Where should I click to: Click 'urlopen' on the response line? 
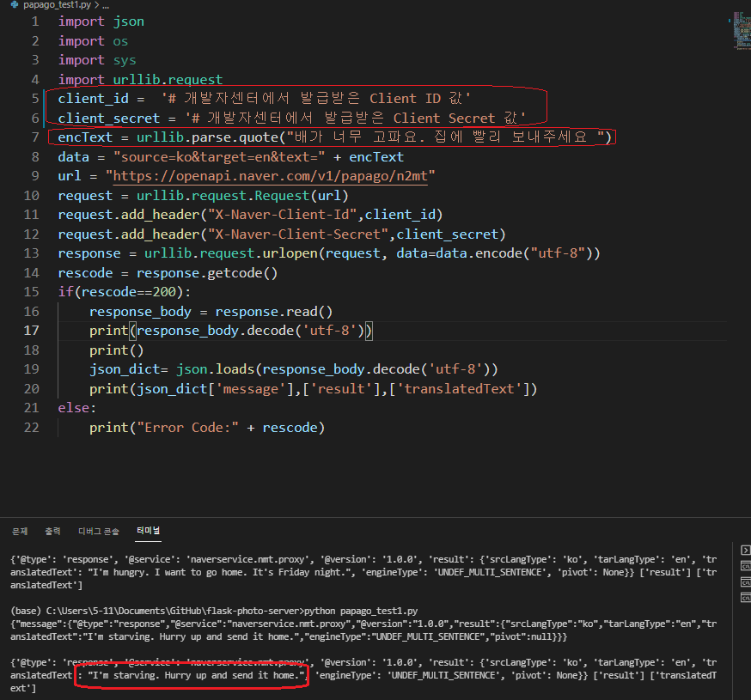click(x=290, y=253)
